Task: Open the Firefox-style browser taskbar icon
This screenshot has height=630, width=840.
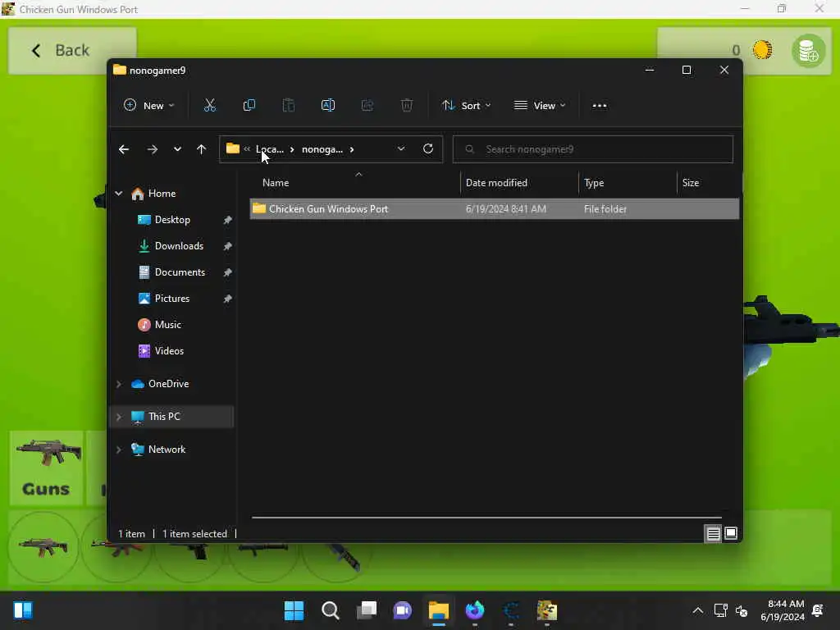Action: [x=475, y=610]
